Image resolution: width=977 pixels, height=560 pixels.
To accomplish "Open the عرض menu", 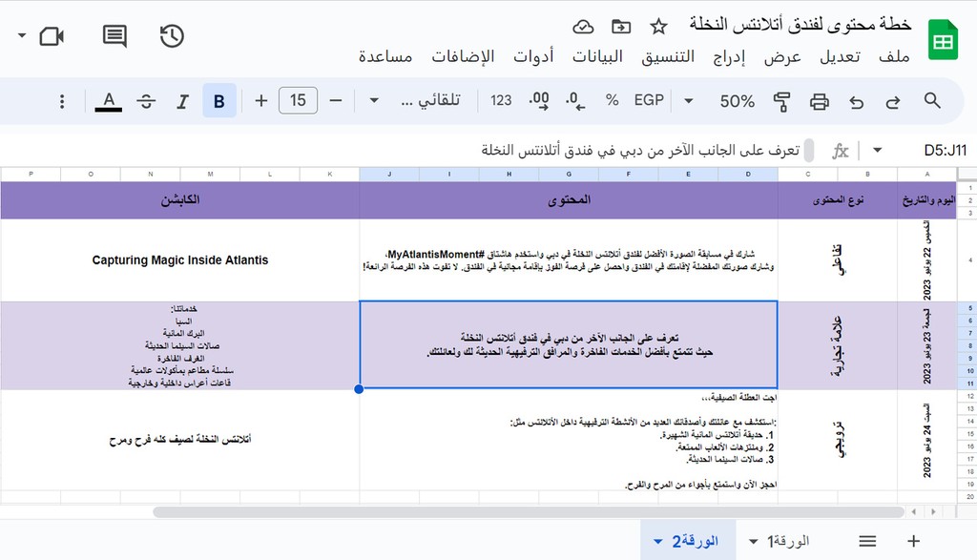I will pos(782,56).
